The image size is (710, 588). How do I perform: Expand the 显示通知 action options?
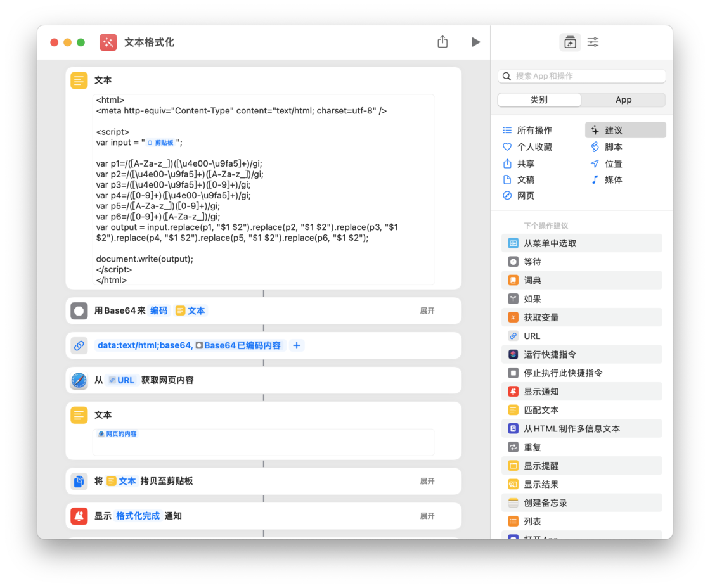coord(427,516)
